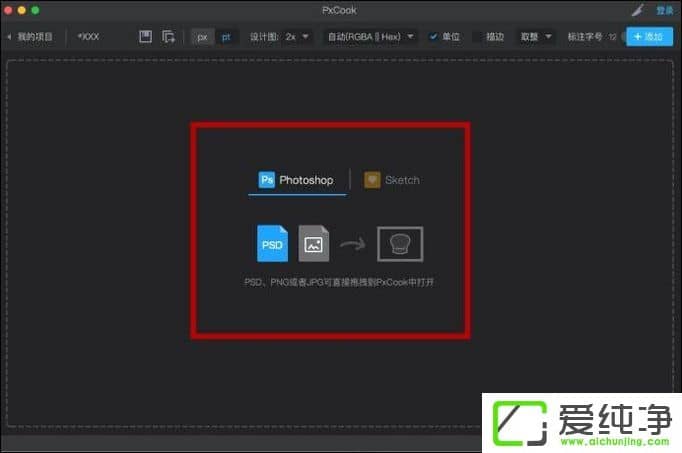Click the blue Ps Photoshop logo icon
The height and width of the screenshot is (453, 682).
tap(267, 180)
